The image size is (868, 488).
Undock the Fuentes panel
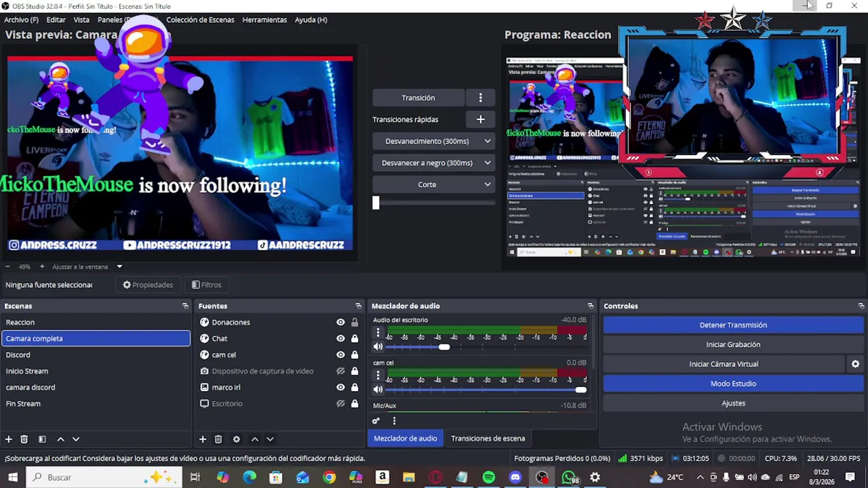tap(359, 306)
